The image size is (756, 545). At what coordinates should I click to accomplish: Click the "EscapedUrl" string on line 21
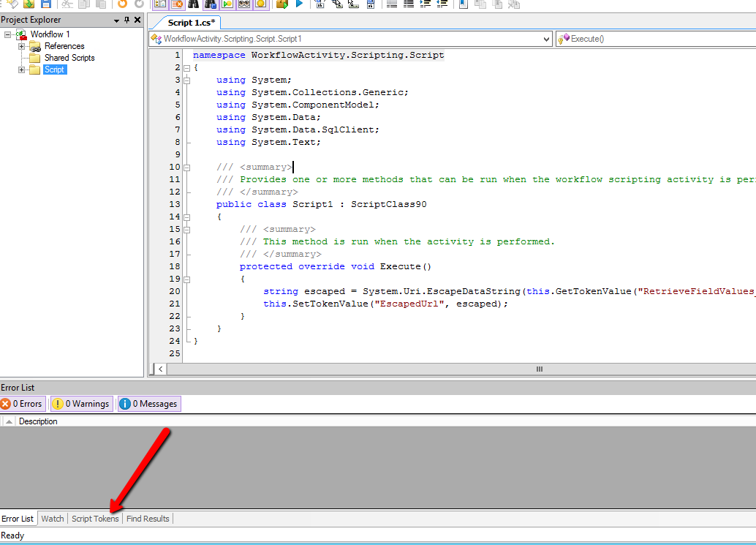[409, 304]
